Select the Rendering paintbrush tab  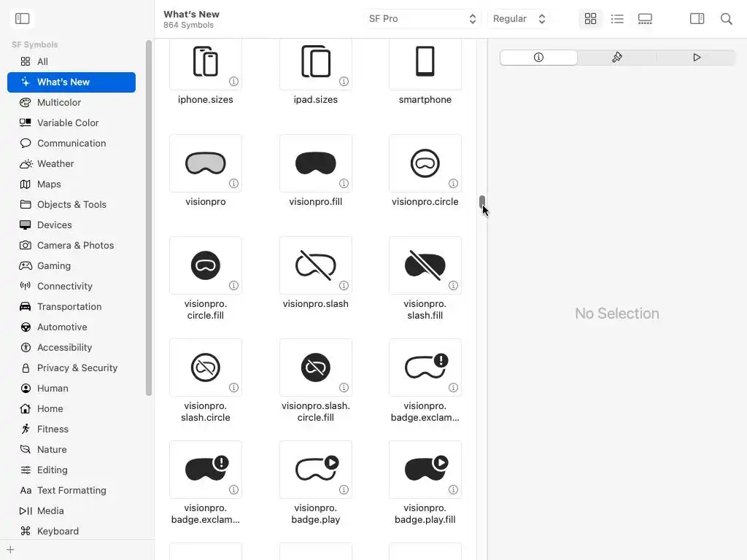617,57
